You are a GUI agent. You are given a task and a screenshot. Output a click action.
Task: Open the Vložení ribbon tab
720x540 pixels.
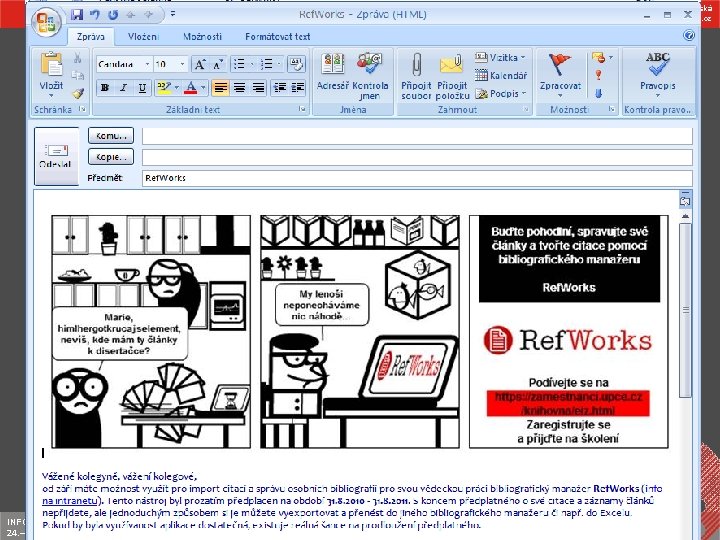click(x=143, y=37)
